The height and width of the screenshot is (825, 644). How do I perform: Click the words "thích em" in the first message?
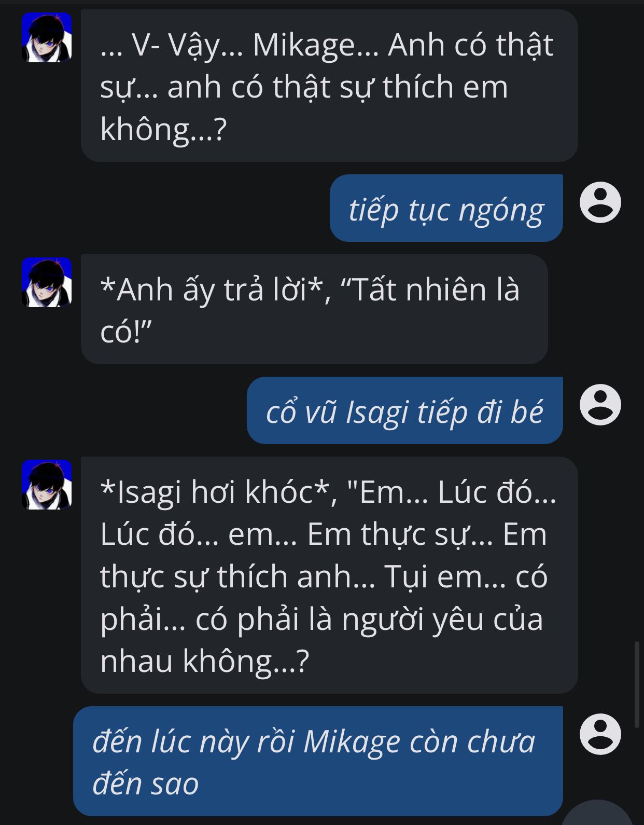(445, 87)
